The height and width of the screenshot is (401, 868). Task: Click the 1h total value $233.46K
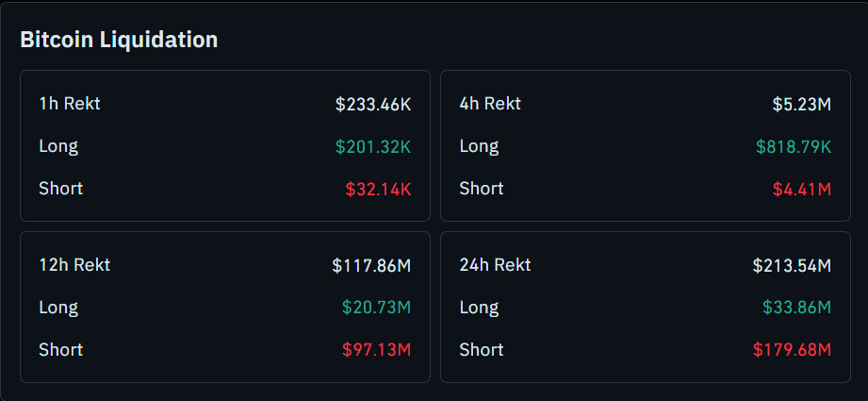[x=373, y=104]
